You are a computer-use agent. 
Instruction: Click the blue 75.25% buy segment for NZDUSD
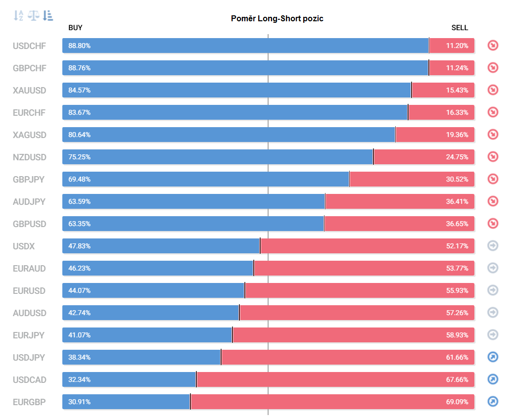(218, 157)
